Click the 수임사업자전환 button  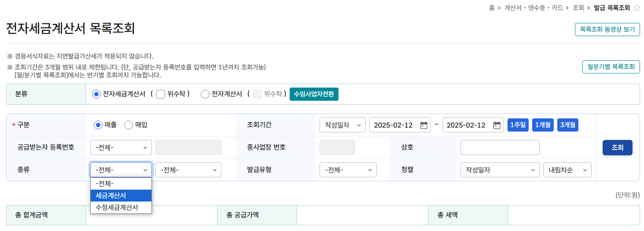(x=314, y=94)
